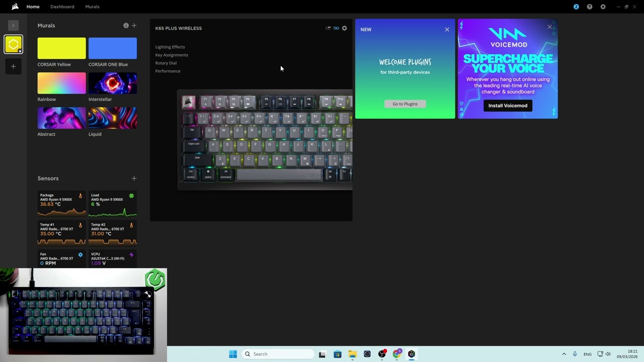Click the Corsair sails logo

tap(15, 7)
